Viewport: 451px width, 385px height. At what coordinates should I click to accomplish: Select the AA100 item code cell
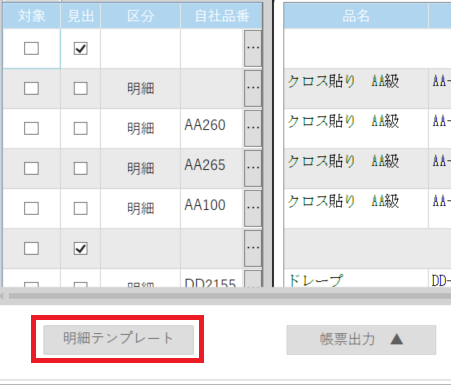point(212,208)
